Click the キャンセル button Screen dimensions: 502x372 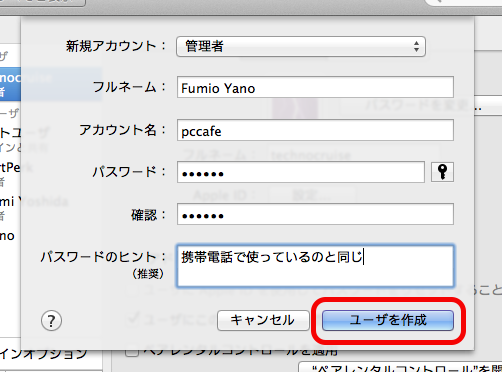263,320
